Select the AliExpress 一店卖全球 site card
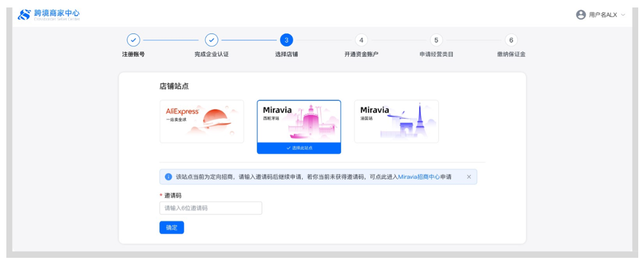 pyautogui.click(x=202, y=121)
